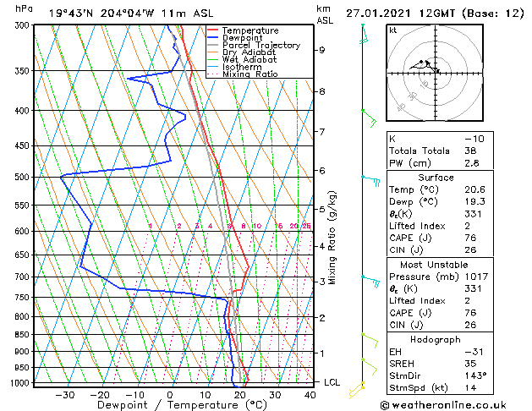Click the wind barb at 500 hPa
The image size is (532, 411).
[370, 181]
